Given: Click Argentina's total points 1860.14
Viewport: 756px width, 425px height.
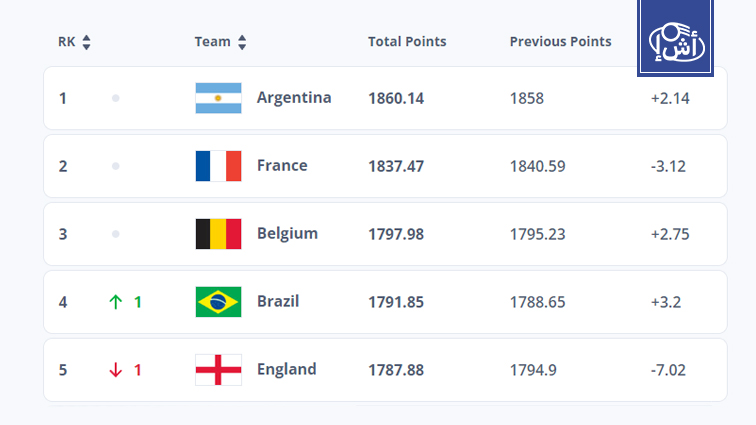Looking at the screenshot, I should click(x=396, y=98).
